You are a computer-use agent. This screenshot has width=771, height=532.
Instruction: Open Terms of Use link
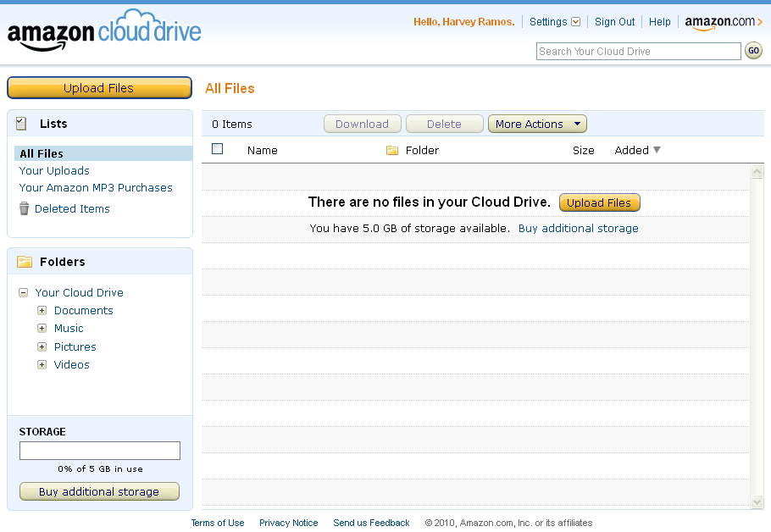218,523
